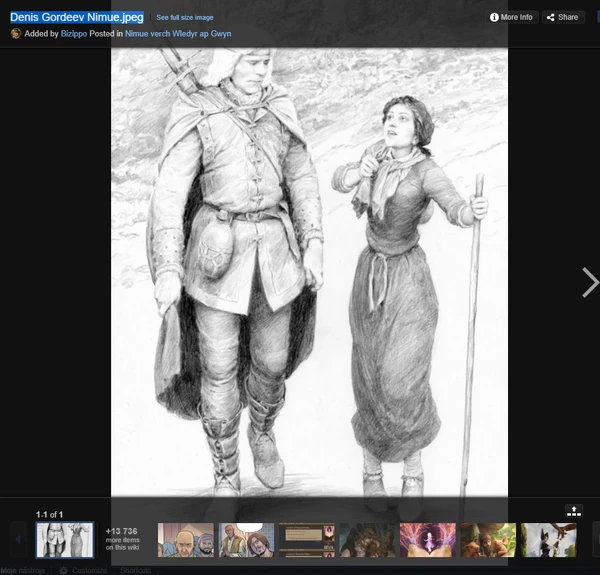This screenshot has height=575, width=600.
Task: Click the carousel previous arrow
Action: coord(18,539)
